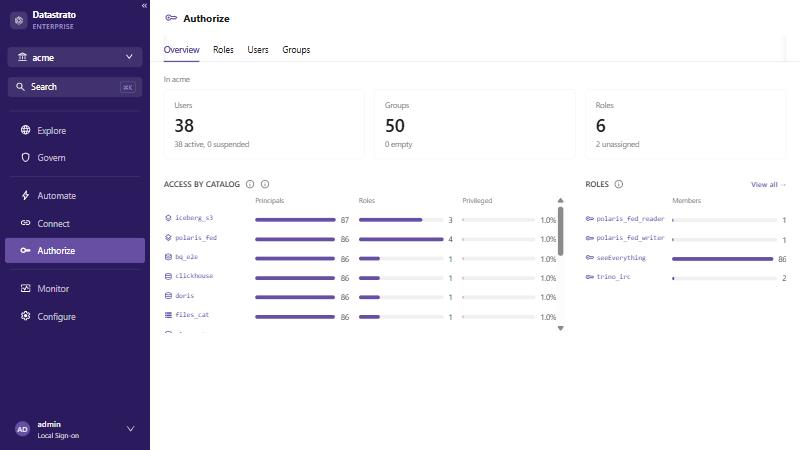
Task: Expand the admin account menu chevron
Action: (131, 429)
